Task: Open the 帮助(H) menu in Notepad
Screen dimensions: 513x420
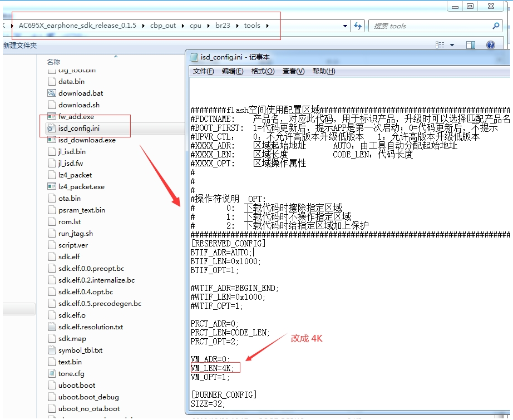Action: click(324, 71)
